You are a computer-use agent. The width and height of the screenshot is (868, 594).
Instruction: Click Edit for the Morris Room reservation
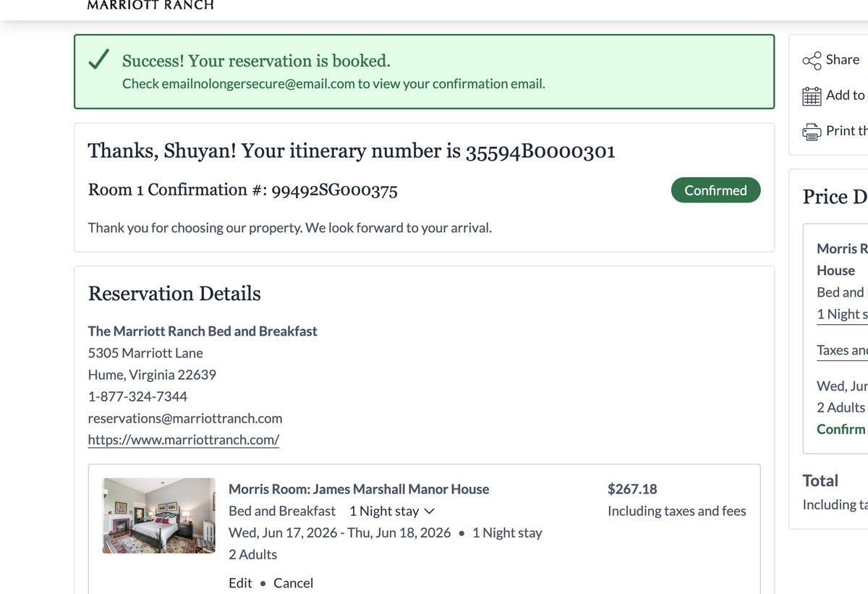tap(240, 583)
